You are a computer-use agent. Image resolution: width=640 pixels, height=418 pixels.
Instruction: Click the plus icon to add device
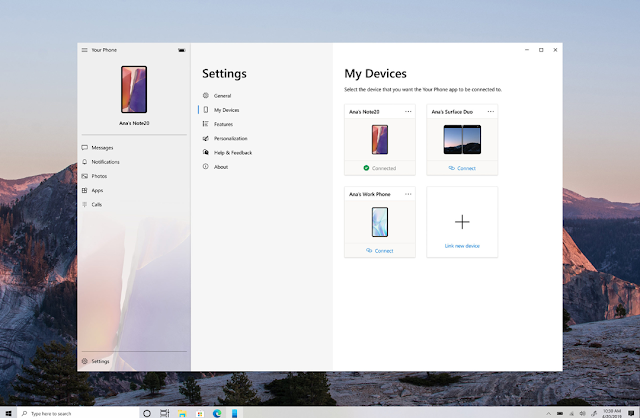coord(462,222)
